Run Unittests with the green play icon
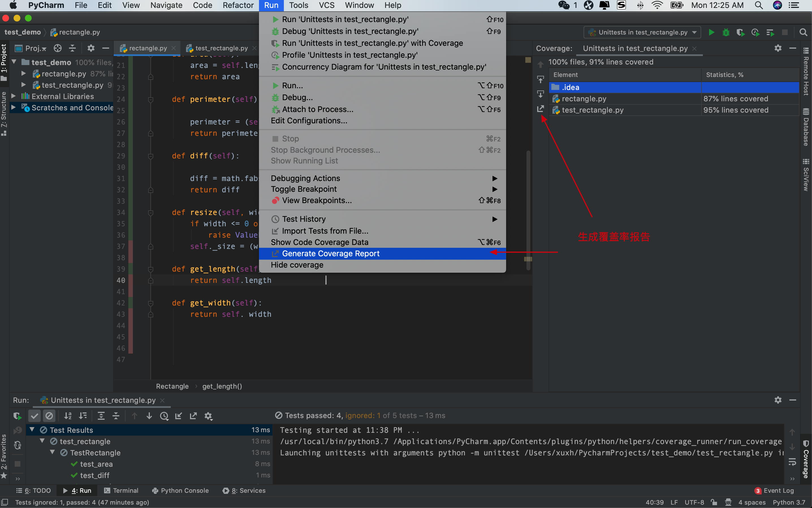 [711, 32]
